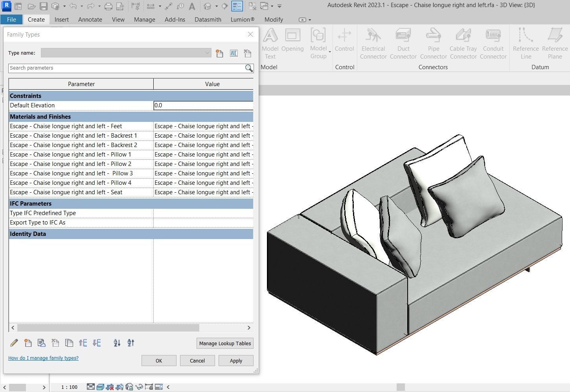Image resolution: width=570 pixels, height=392 pixels.
Task: Click the Redo arrow in Quick Access toolbar
Action: pyautogui.click(x=91, y=6)
